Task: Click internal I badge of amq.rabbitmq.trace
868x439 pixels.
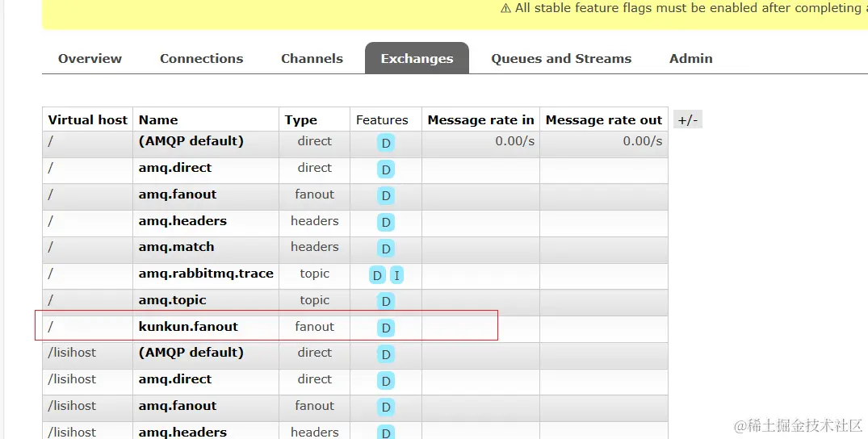Action: click(396, 275)
